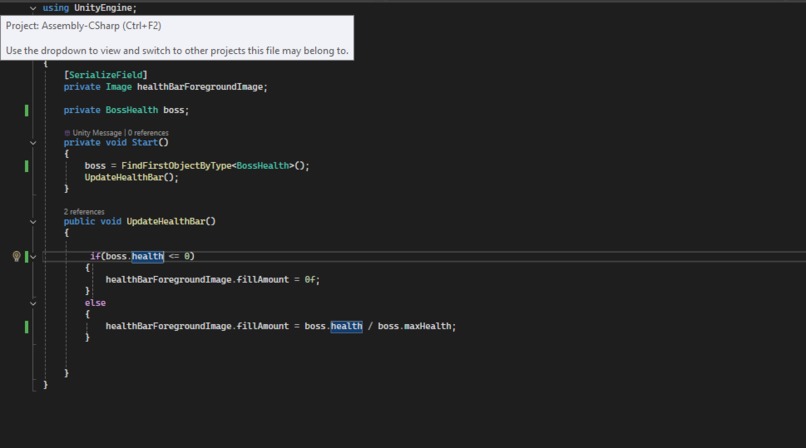This screenshot has width=806, height=448.
Task: Click boss.maxHealth in the else branch
Action: click(414, 326)
